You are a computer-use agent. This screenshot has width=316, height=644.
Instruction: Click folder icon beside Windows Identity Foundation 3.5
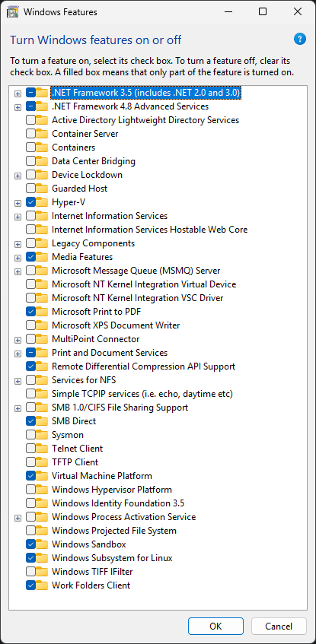[42, 503]
